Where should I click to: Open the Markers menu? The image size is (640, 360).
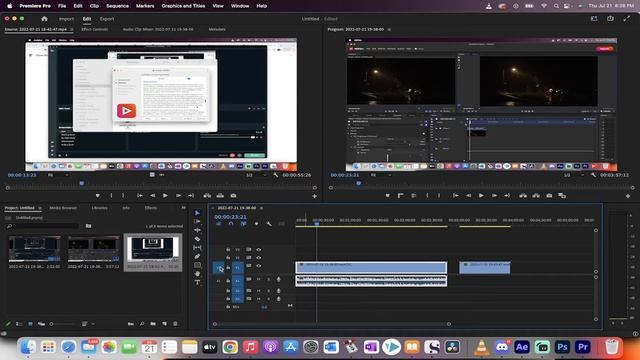click(x=145, y=6)
